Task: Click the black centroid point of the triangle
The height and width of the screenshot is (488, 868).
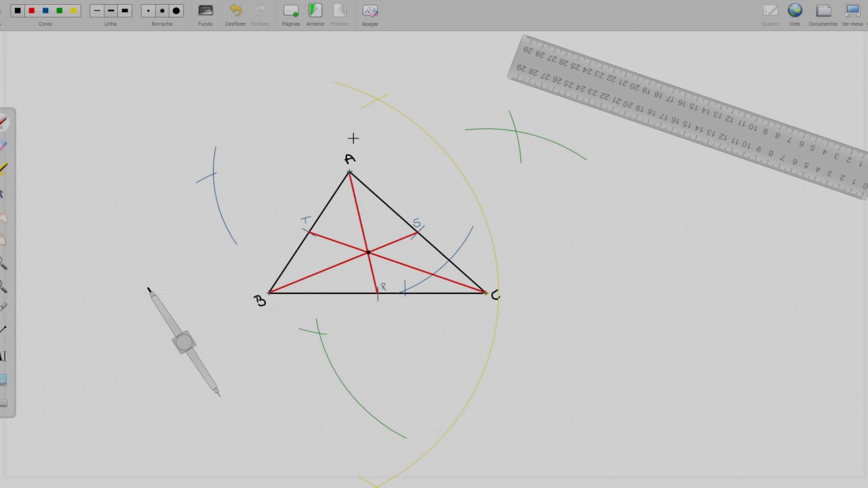Action: [368, 253]
